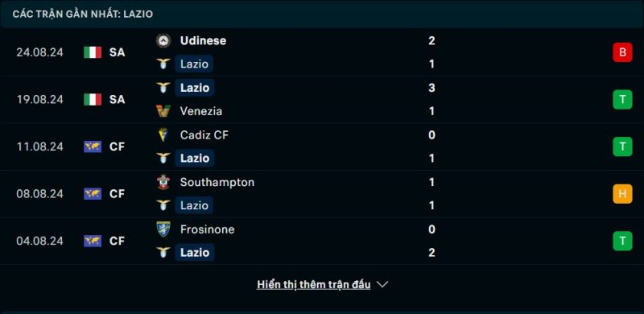Click the orange H draw badge

pos(622,194)
